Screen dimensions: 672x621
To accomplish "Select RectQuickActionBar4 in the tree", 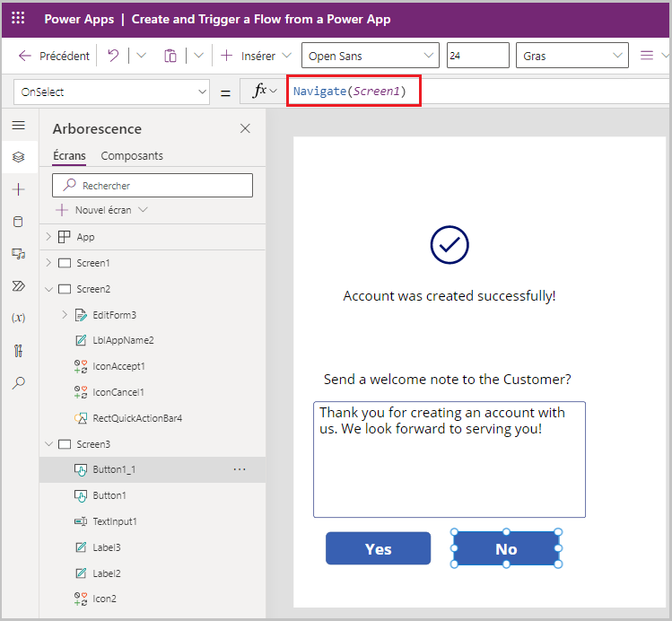I will point(137,418).
